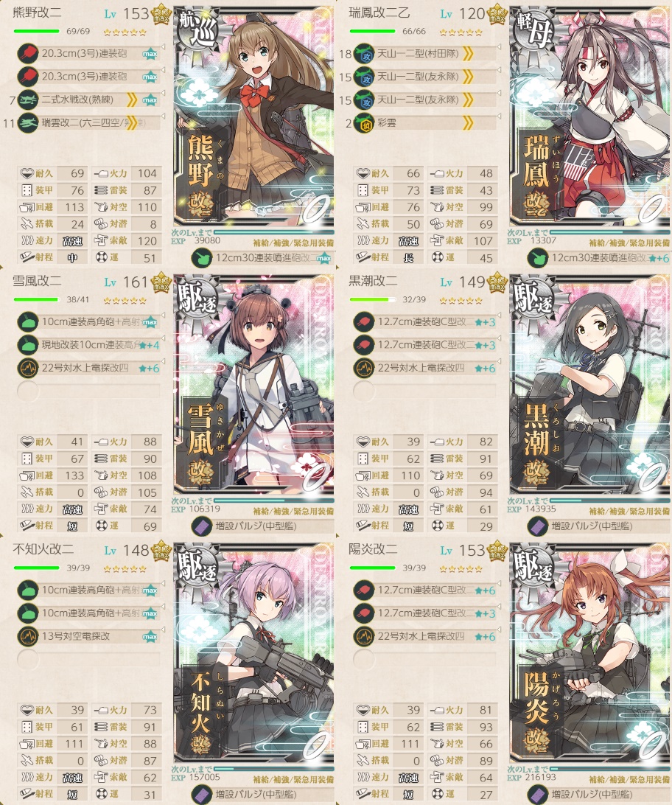Select Shiranui's empty fourth equipment slot
Viewport: 672px width, 805px height.
[88, 659]
